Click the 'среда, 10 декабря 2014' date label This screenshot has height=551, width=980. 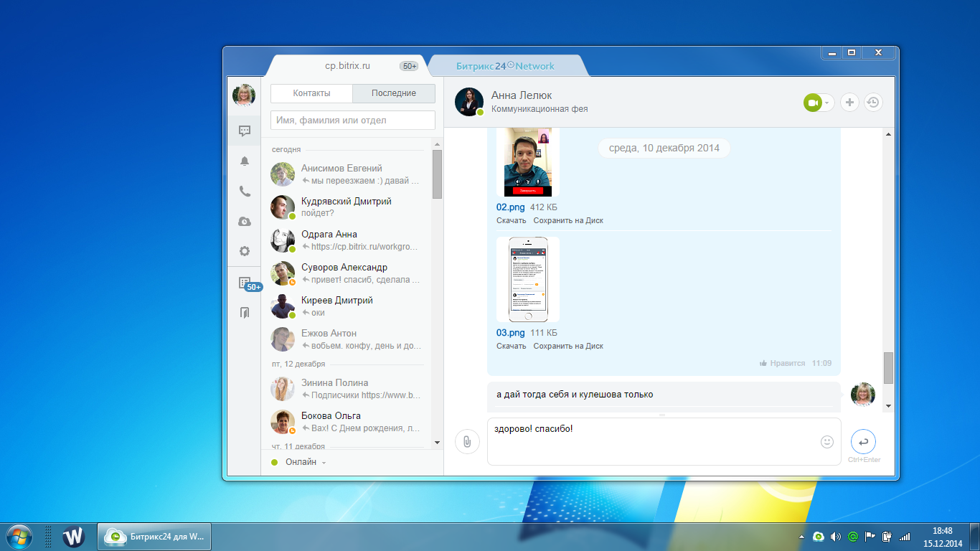664,148
